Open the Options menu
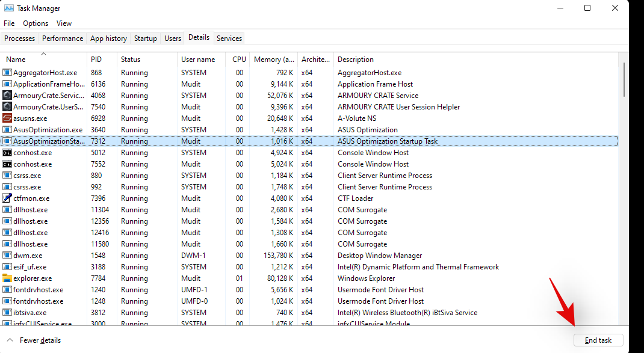 click(x=36, y=23)
